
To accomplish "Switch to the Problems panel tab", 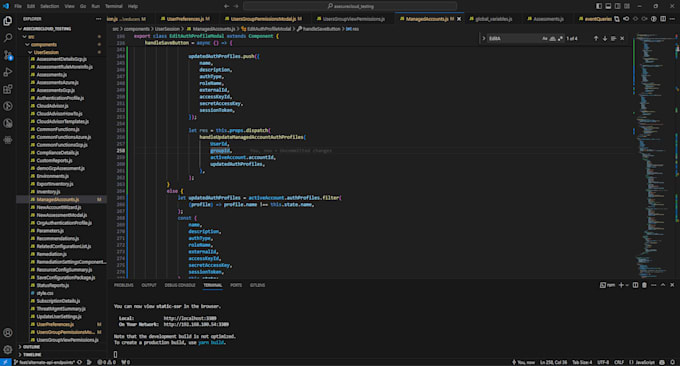I will (124, 285).
